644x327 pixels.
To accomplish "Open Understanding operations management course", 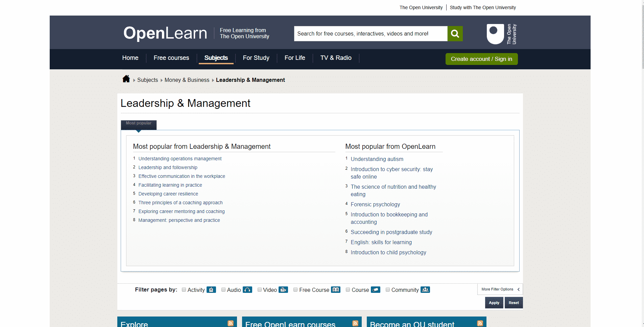I will pyautogui.click(x=180, y=159).
